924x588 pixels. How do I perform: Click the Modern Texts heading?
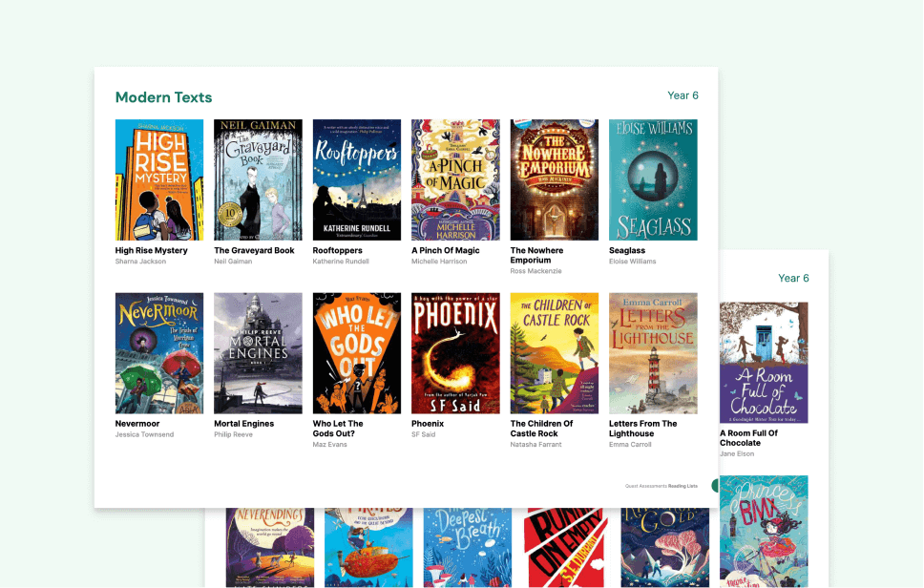(164, 97)
